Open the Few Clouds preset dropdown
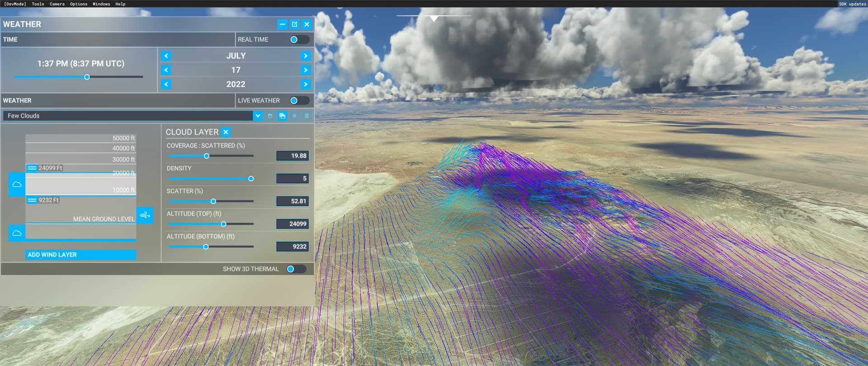868x366 pixels. click(x=258, y=116)
